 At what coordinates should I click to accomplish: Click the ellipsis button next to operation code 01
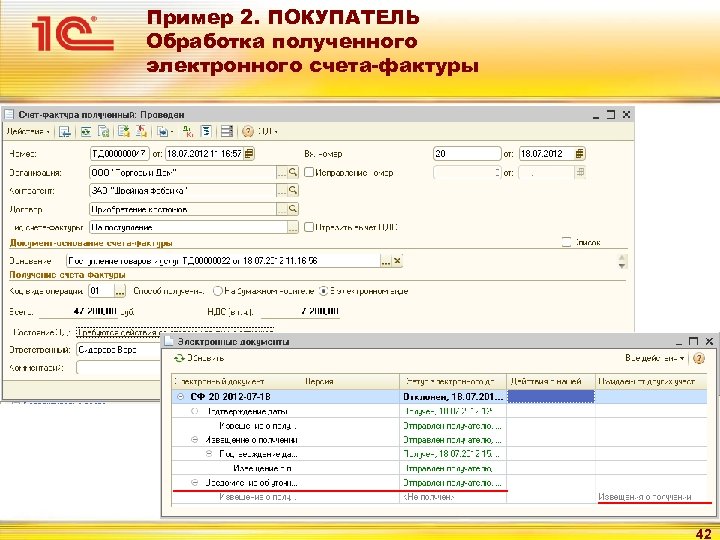pyautogui.click(x=119, y=291)
